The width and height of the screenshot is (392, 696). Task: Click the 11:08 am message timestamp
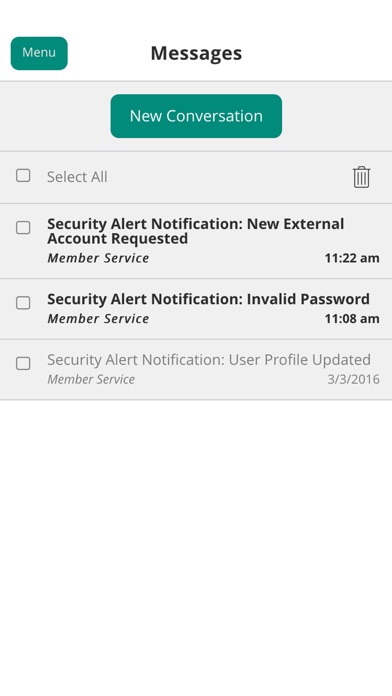point(352,319)
